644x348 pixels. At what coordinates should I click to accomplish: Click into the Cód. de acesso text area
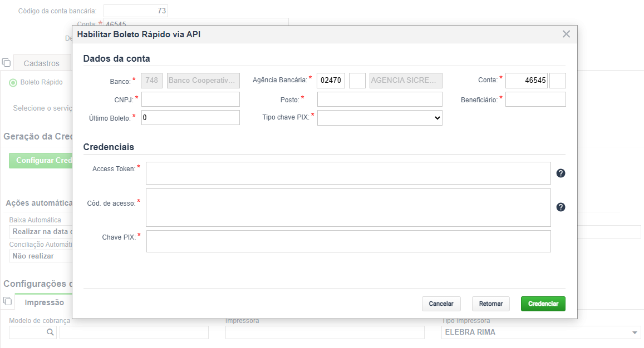pyautogui.click(x=348, y=208)
